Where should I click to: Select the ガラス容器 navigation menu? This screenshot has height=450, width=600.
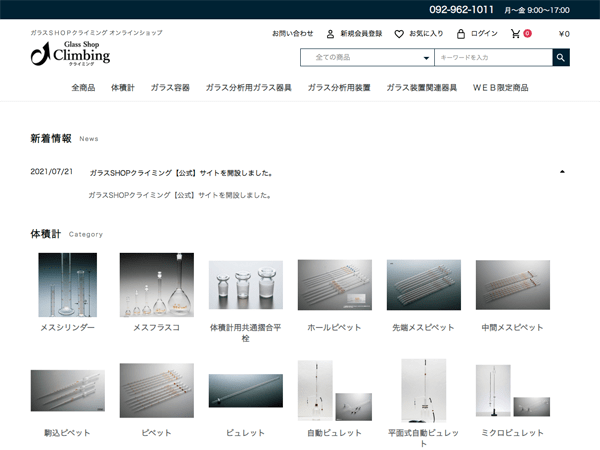coord(170,88)
